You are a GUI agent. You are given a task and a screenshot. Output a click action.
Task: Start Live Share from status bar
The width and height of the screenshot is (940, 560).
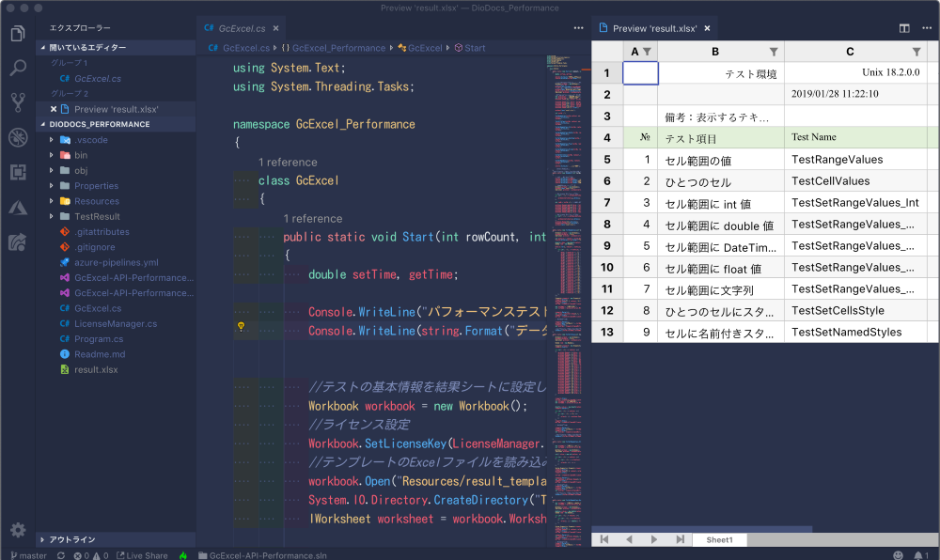click(x=142, y=555)
